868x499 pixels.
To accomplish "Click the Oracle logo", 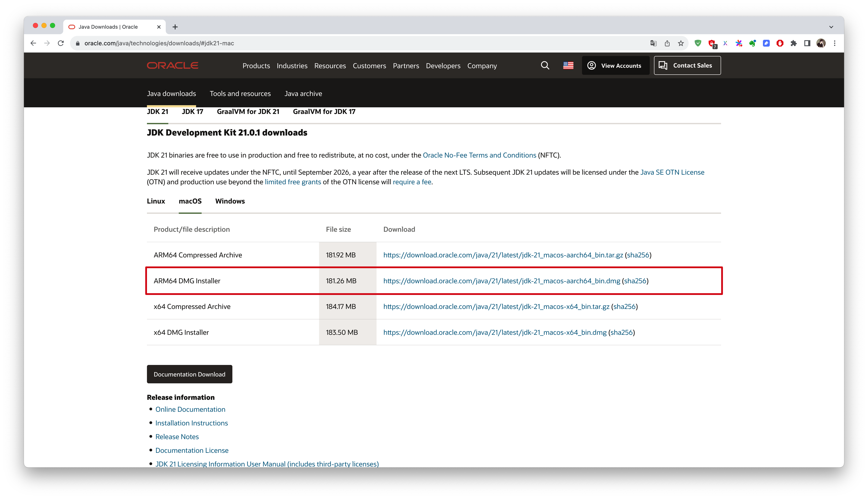I will click(x=173, y=65).
